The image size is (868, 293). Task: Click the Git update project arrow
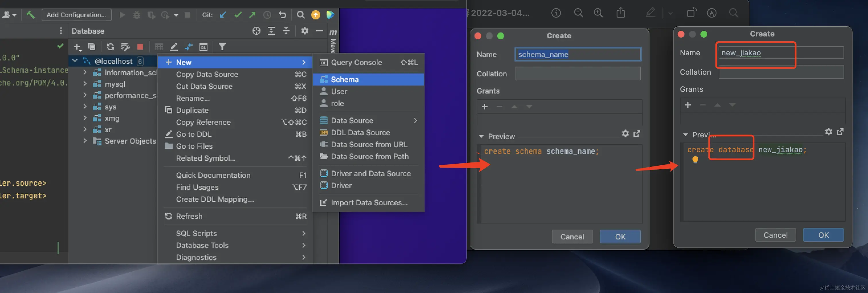(x=223, y=15)
